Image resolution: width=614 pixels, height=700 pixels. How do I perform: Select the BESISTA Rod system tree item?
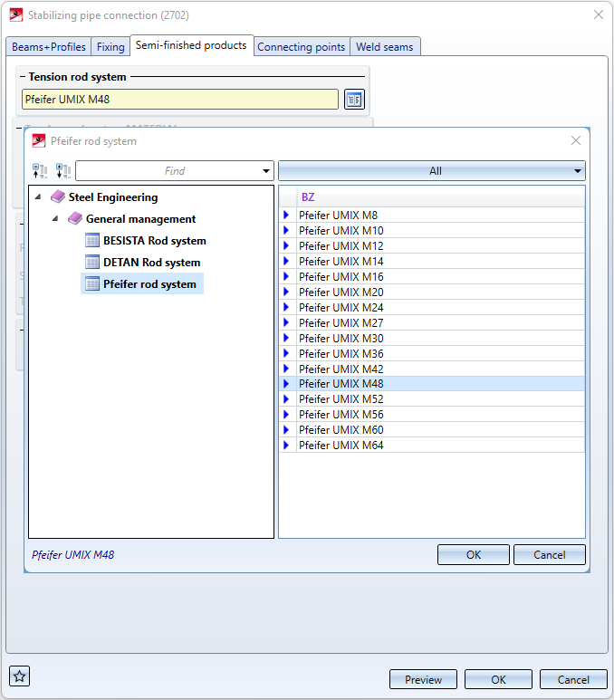(155, 240)
